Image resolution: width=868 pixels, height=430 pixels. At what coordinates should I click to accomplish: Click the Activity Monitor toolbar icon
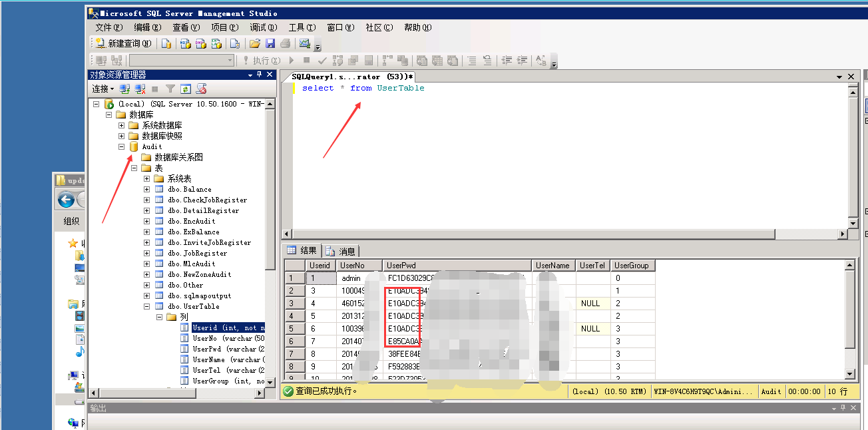pos(305,43)
